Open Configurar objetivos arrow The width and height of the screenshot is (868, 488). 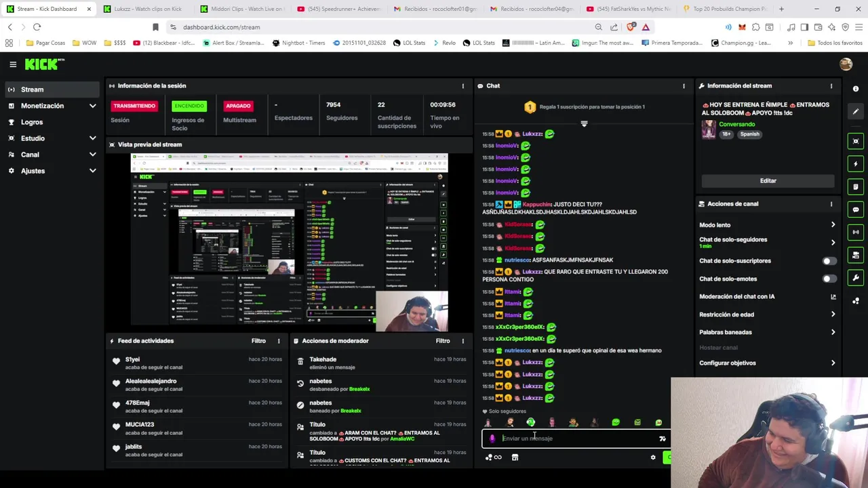833,363
